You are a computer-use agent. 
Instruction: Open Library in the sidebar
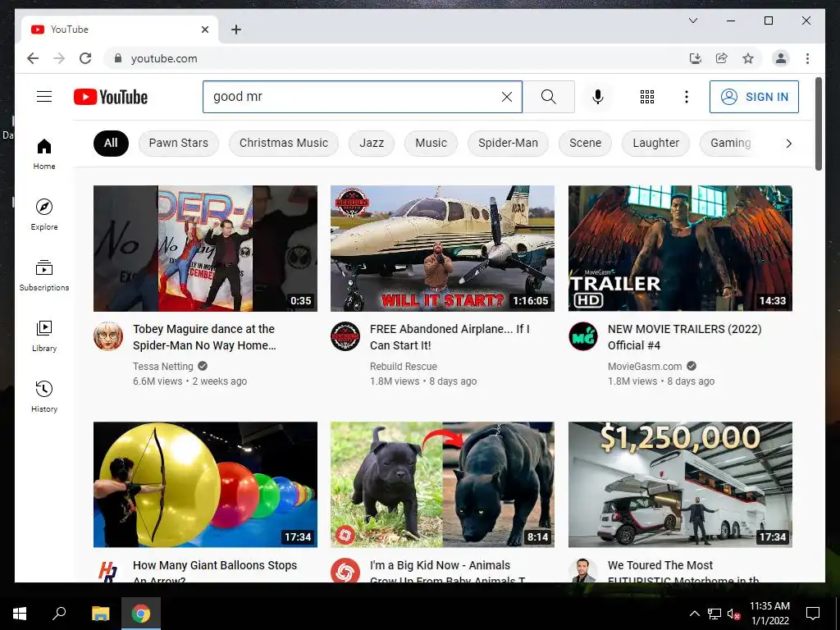pyautogui.click(x=44, y=336)
